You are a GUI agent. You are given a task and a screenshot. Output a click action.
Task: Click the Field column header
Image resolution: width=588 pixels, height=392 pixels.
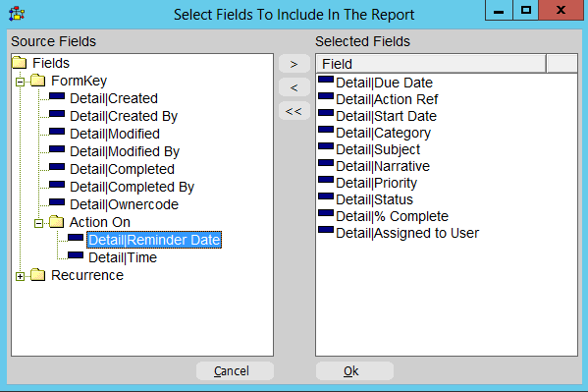(431, 64)
